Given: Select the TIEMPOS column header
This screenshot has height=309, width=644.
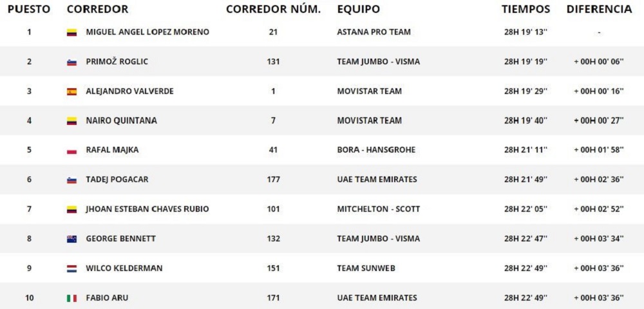Looking at the screenshot, I should [x=526, y=9].
